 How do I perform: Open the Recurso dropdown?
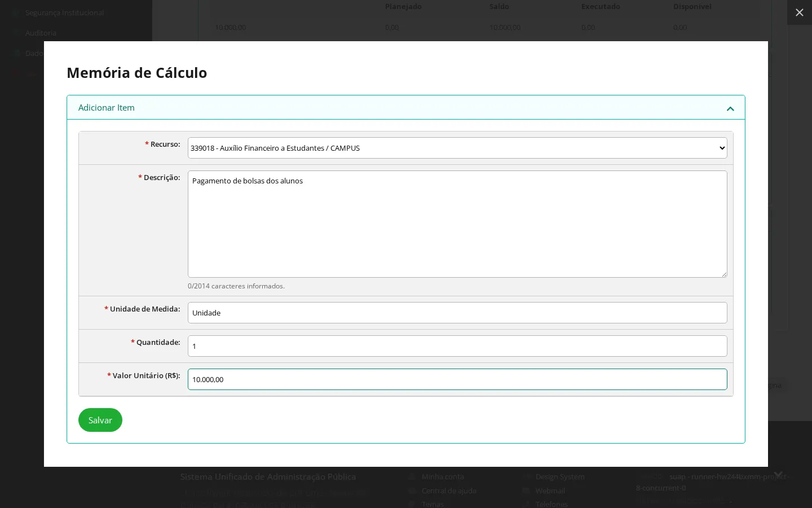click(457, 148)
